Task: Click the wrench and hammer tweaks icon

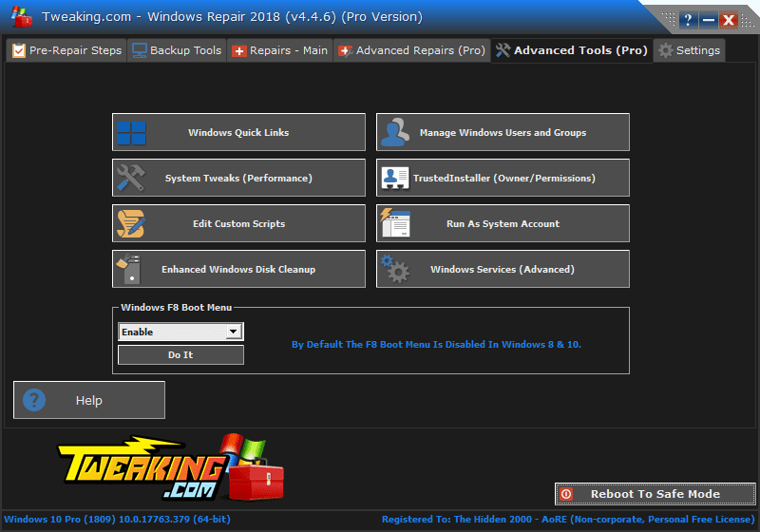Action: coord(131,178)
